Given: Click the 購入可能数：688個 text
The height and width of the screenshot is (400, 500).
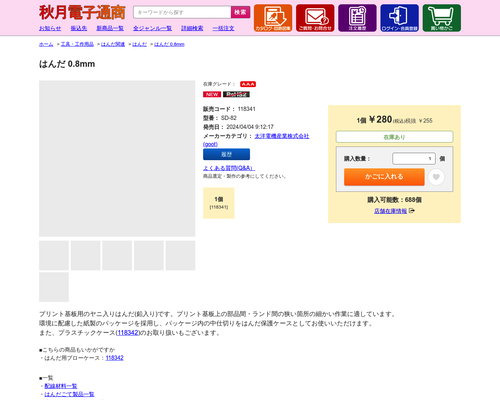Looking at the screenshot, I should tap(394, 200).
